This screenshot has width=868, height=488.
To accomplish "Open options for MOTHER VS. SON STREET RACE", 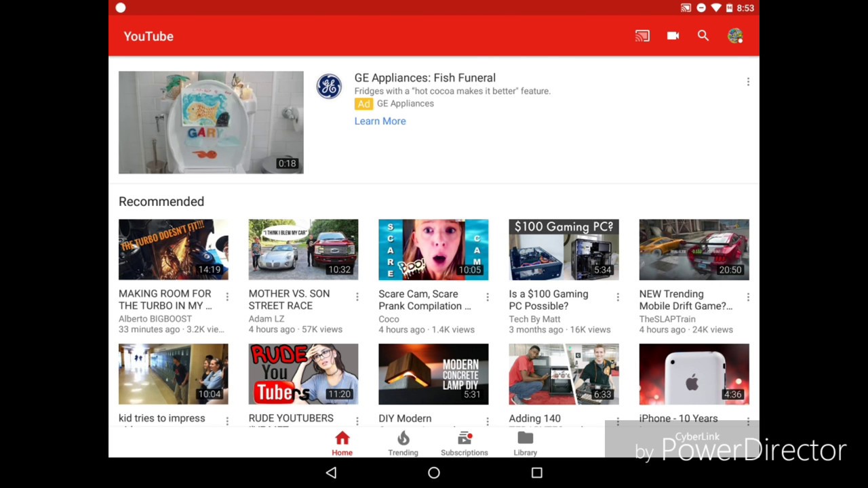I will pyautogui.click(x=357, y=297).
